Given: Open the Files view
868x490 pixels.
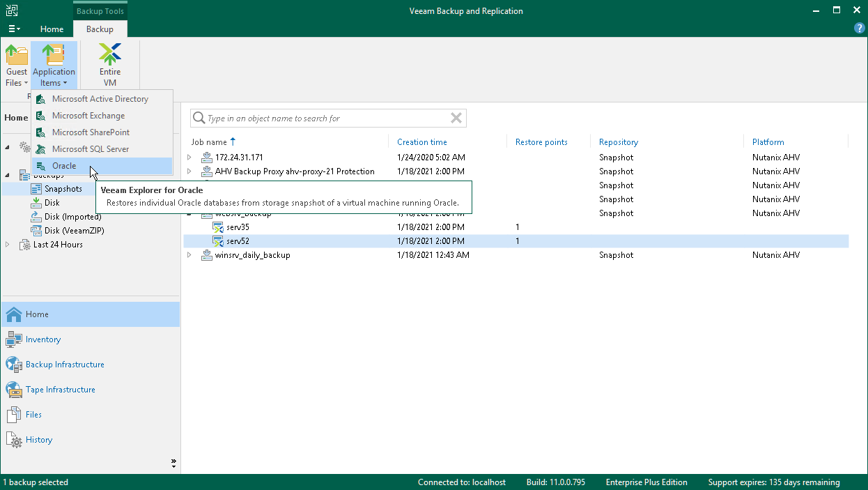Looking at the screenshot, I should (90, 415).
